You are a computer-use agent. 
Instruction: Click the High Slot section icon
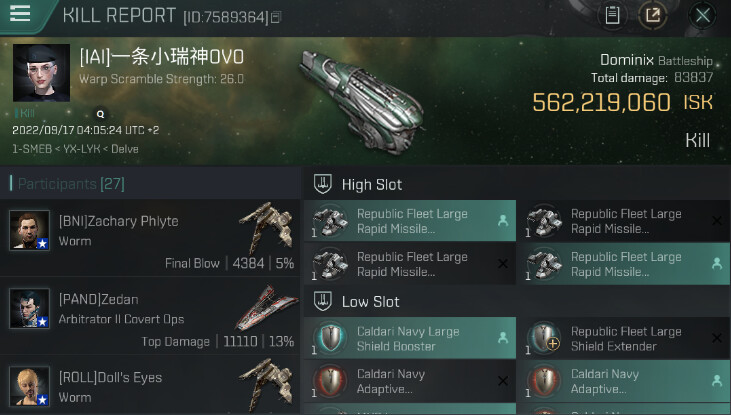(x=322, y=184)
